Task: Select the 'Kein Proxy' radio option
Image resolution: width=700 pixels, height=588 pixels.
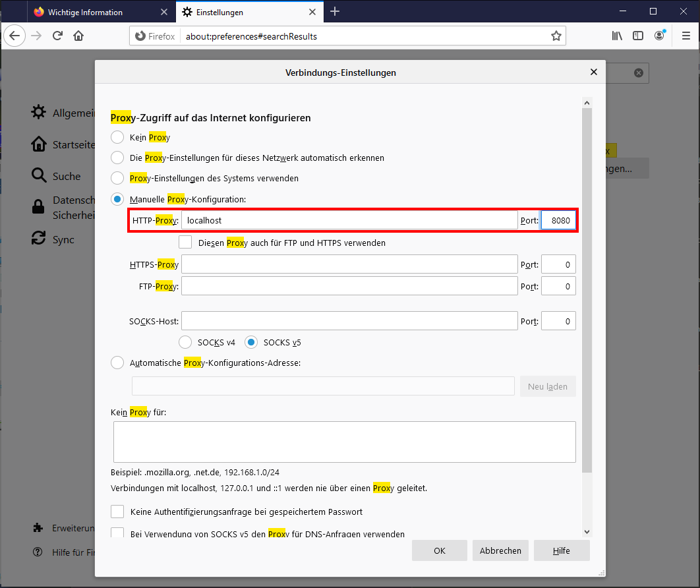Action: click(x=117, y=137)
